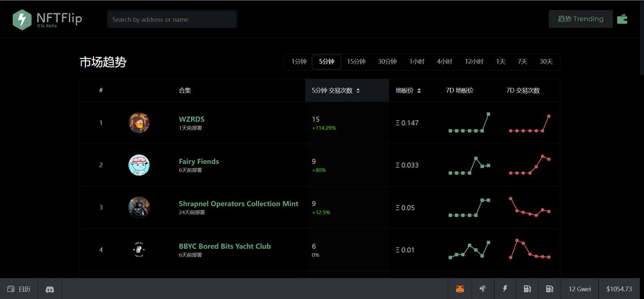The height and width of the screenshot is (299, 644).
Task: Open the Fairy Fiends collection avatar
Action: pos(139,165)
